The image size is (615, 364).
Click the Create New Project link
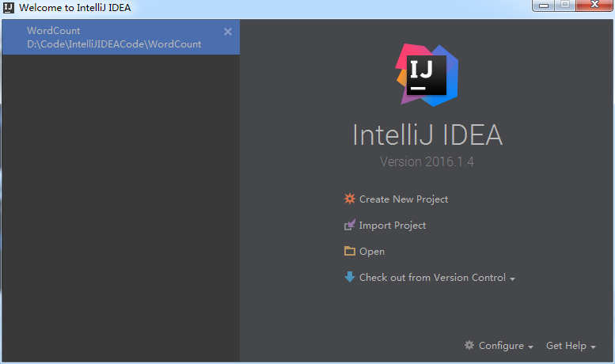tap(404, 199)
